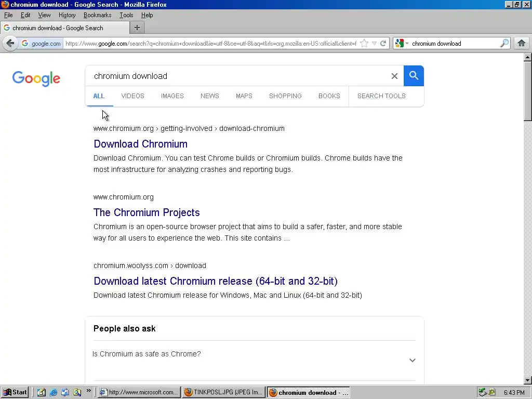Click the google.com site identity badge
Image resolution: width=532 pixels, height=399 pixels.
(41, 44)
